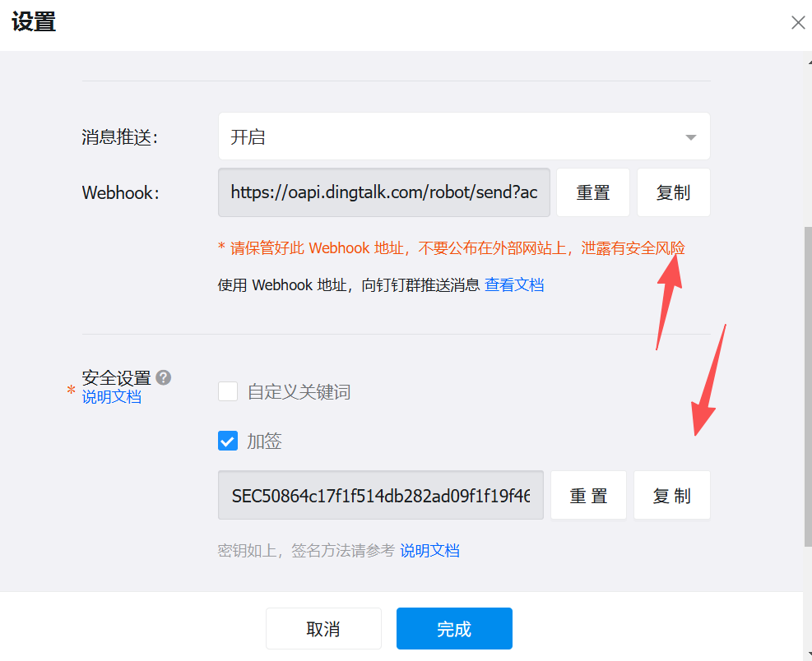Click the 加签 checkbox label text

click(x=264, y=441)
